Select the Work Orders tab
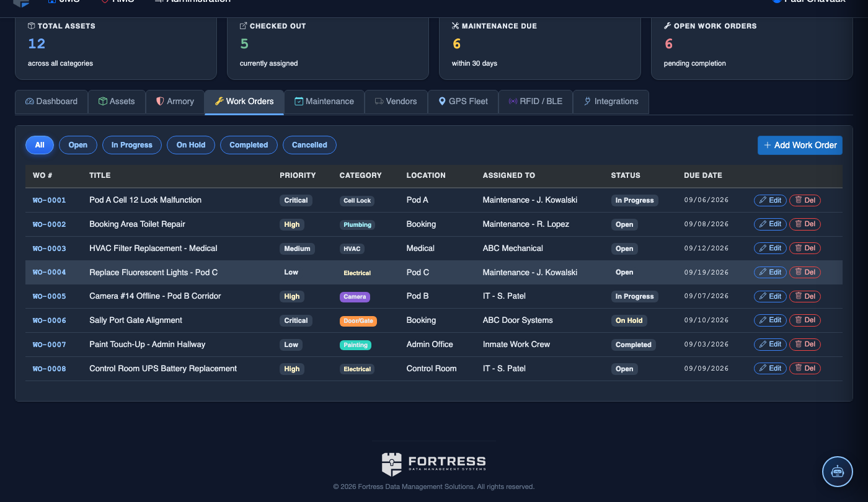Screen dimensions: 868x502 [x=244, y=102]
